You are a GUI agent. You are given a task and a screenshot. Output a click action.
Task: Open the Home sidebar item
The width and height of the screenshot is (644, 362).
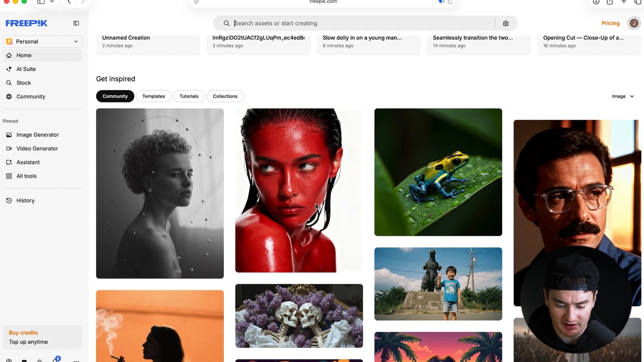(42, 55)
